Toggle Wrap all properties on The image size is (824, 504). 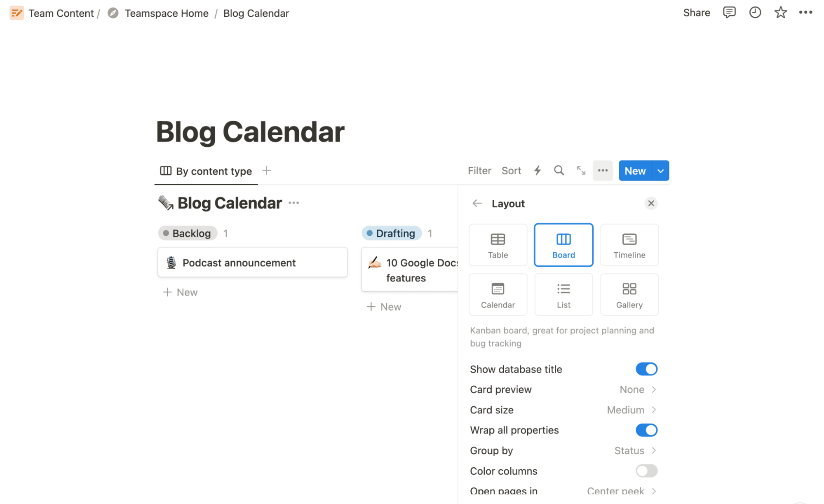click(646, 430)
